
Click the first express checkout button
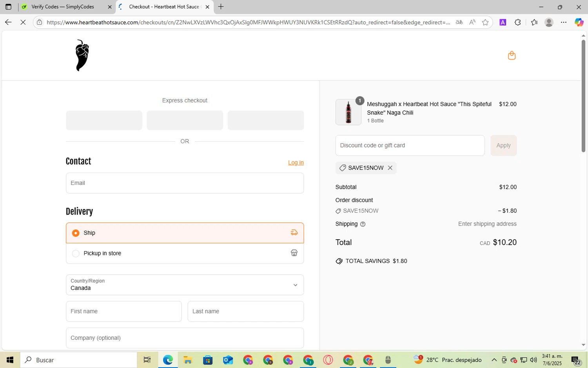(x=104, y=120)
